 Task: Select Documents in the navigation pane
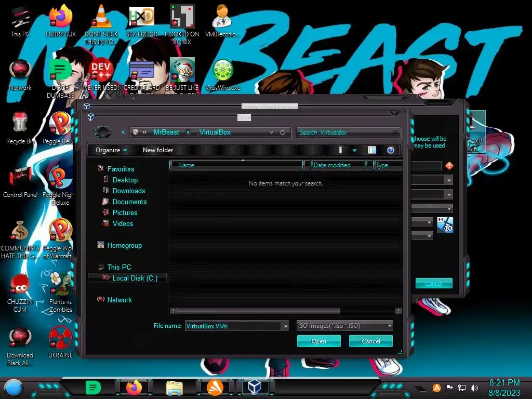[x=129, y=202]
